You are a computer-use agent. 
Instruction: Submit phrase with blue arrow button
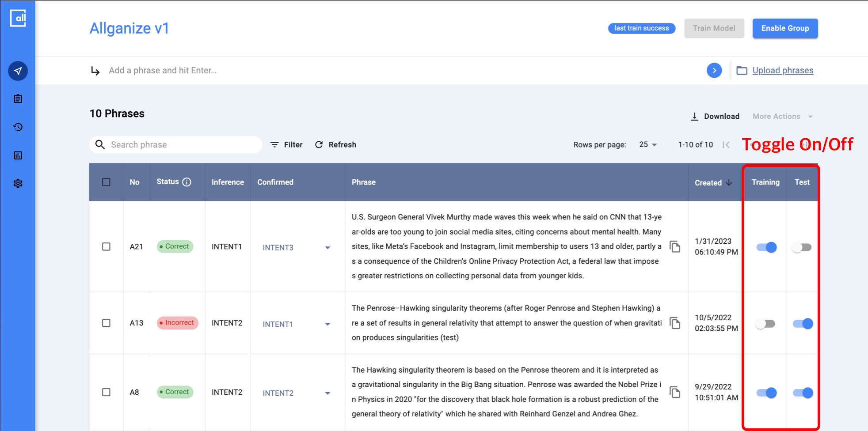click(x=714, y=70)
